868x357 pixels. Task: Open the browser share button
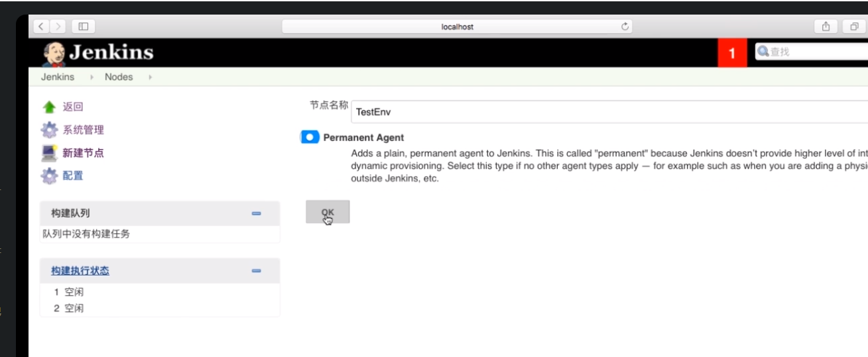[x=826, y=26]
